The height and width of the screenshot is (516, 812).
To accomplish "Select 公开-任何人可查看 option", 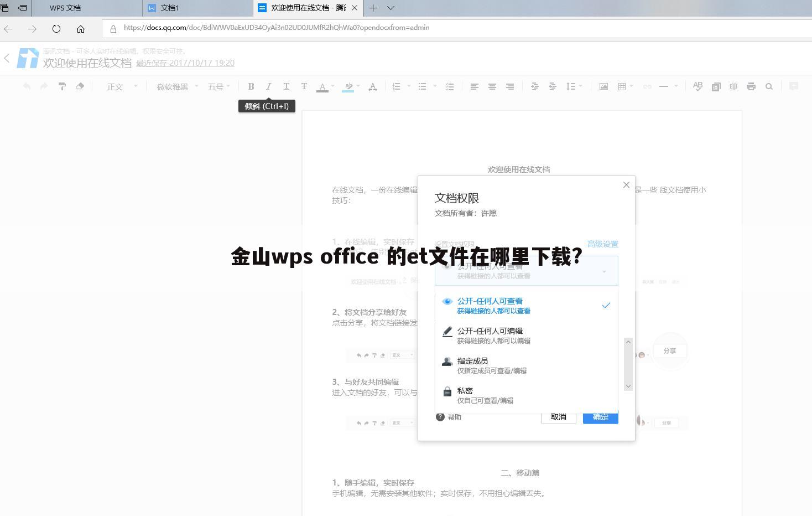I will (x=526, y=306).
